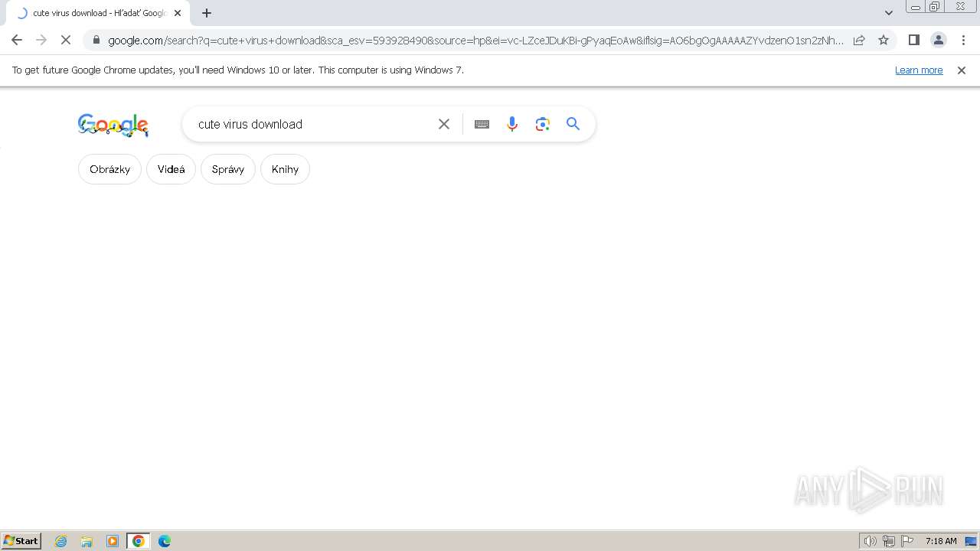Click the show desktop tray icon

click(972, 541)
